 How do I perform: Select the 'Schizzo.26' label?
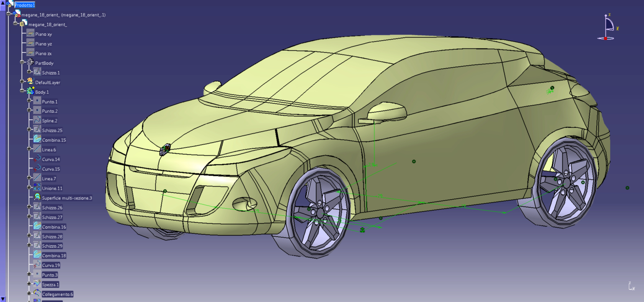click(x=52, y=208)
